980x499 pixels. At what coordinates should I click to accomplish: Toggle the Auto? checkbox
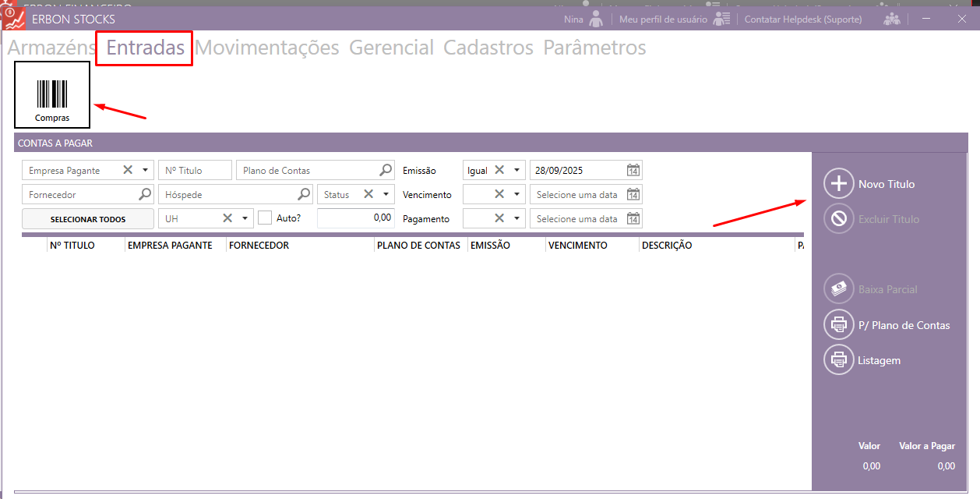tap(265, 218)
